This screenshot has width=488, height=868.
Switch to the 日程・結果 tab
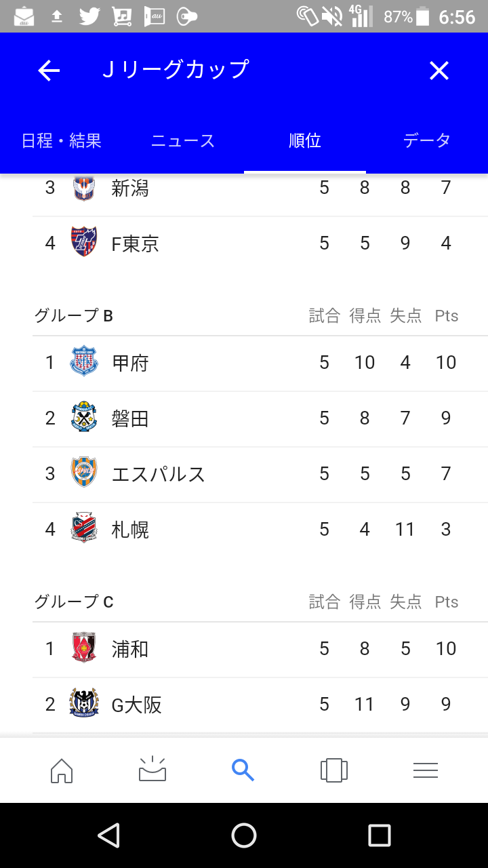click(62, 141)
